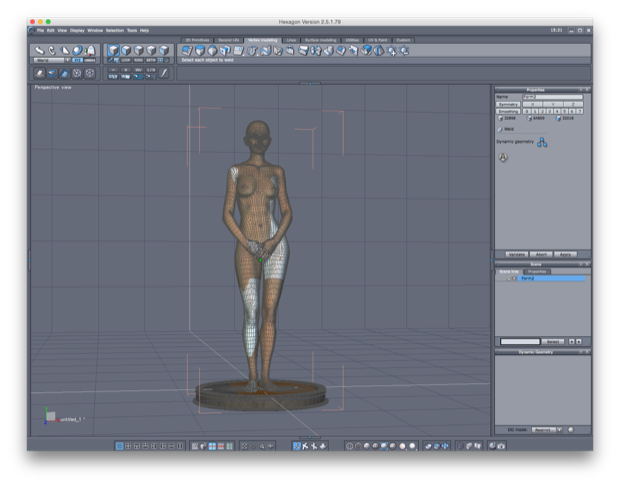The height and width of the screenshot is (487, 620).
Task: Set smoothing level to 7
Action: click(x=579, y=111)
